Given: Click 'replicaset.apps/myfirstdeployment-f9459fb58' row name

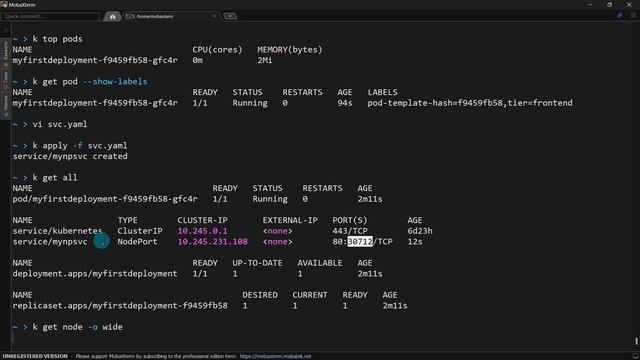Looking at the screenshot, I should [120, 306].
